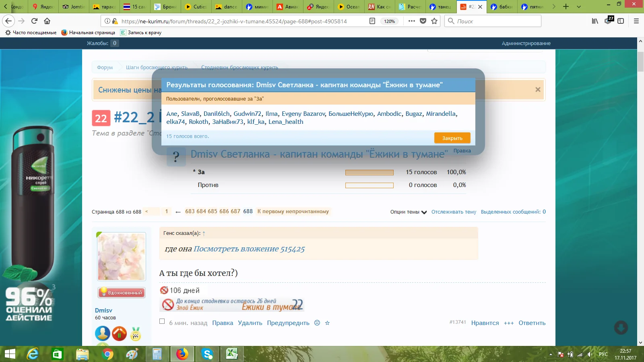Click "Нравится" on the post
The width and height of the screenshot is (644, 362).
(x=485, y=323)
